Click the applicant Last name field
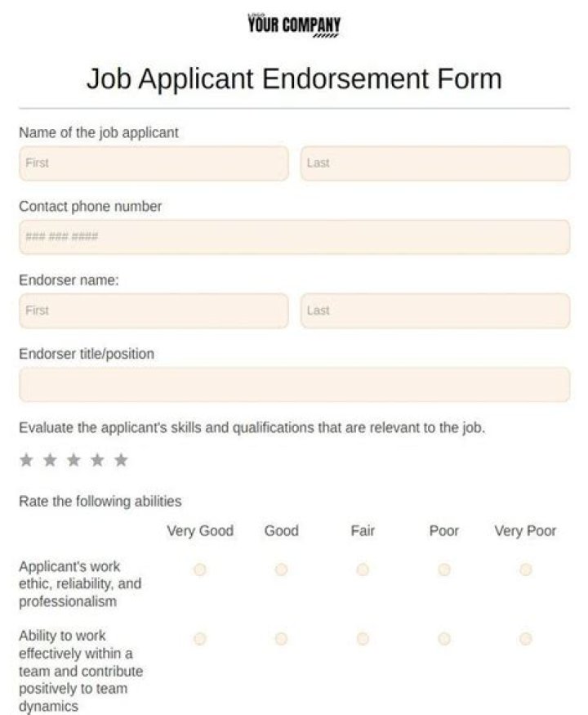The height and width of the screenshot is (715, 588). pyautogui.click(x=434, y=163)
